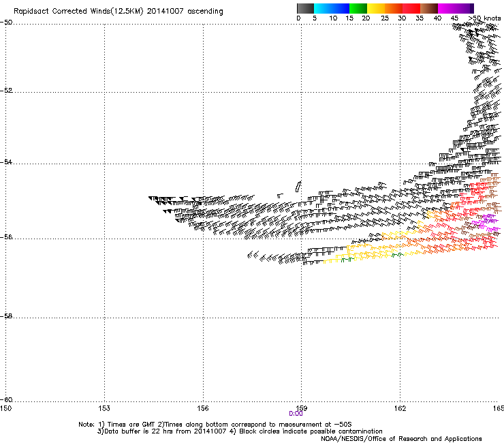Click the -60 latitude axis label
Viewport: 504px width, 443px height.
point(6,400)
